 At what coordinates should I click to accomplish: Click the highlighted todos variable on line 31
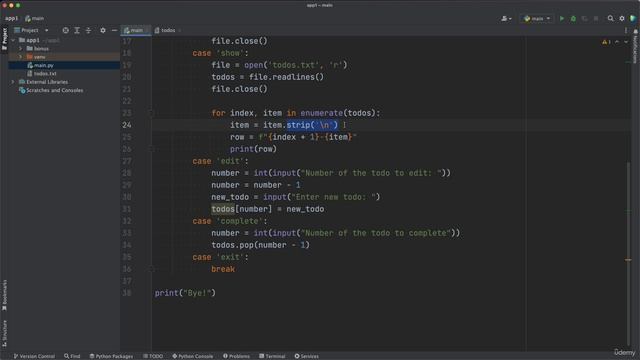pyautogui.click(x=223, y=209)
